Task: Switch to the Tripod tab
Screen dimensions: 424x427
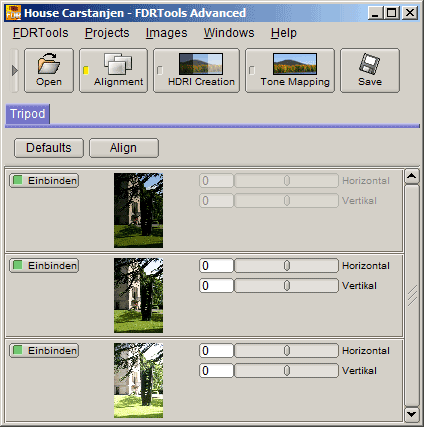Action: click(28, 114)
